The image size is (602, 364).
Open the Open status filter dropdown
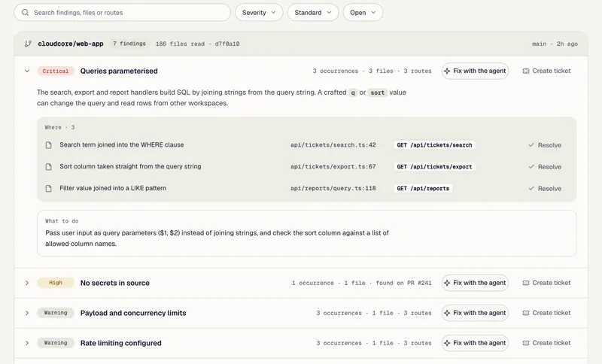point(363,12)
